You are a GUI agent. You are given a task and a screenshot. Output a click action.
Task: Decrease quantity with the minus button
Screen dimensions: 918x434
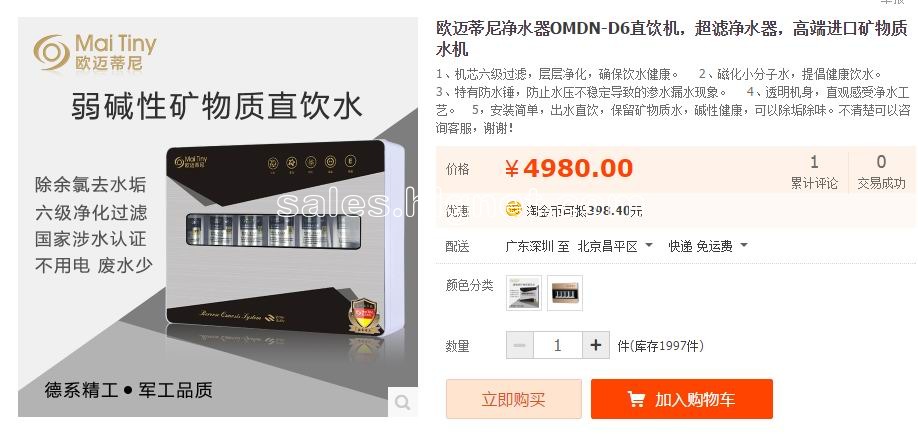(519, 345)
